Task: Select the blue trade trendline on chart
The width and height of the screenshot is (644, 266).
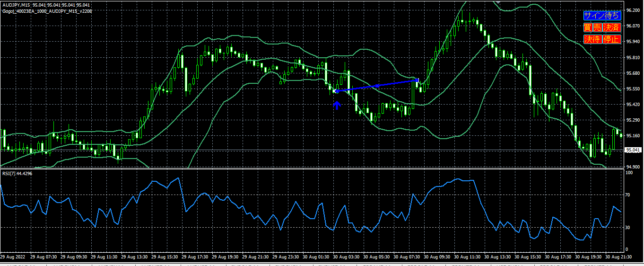Action: [376, 86]
